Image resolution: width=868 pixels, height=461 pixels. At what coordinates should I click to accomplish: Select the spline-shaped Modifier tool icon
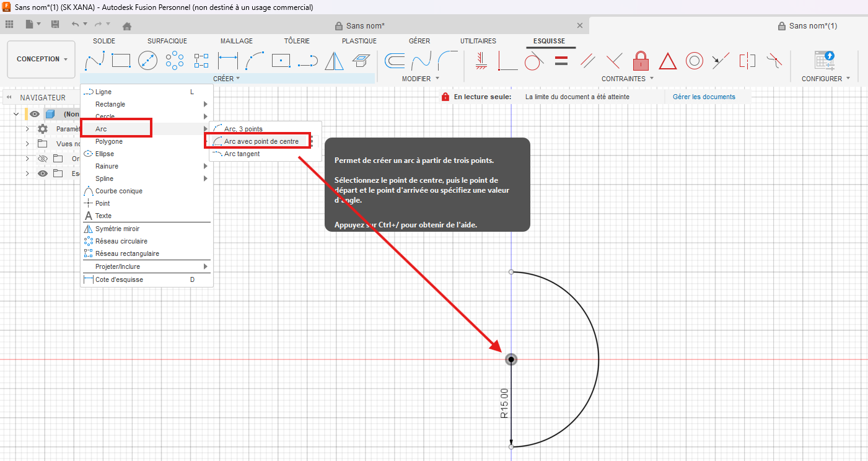tap(421, 61)
